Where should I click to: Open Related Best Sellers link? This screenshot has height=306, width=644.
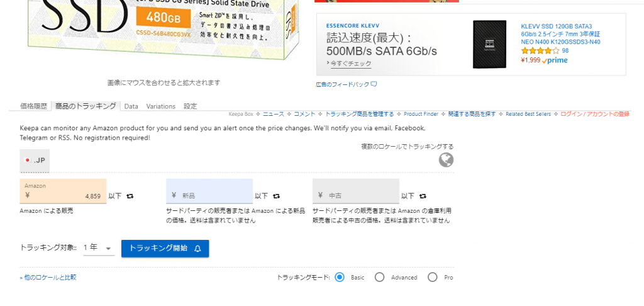[x=528, y=114]
